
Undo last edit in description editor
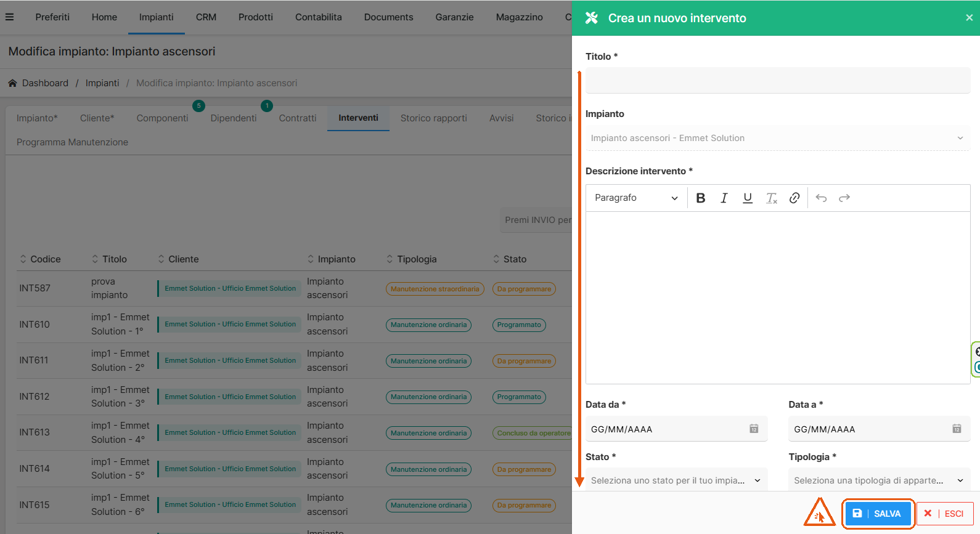click(821, 198)
